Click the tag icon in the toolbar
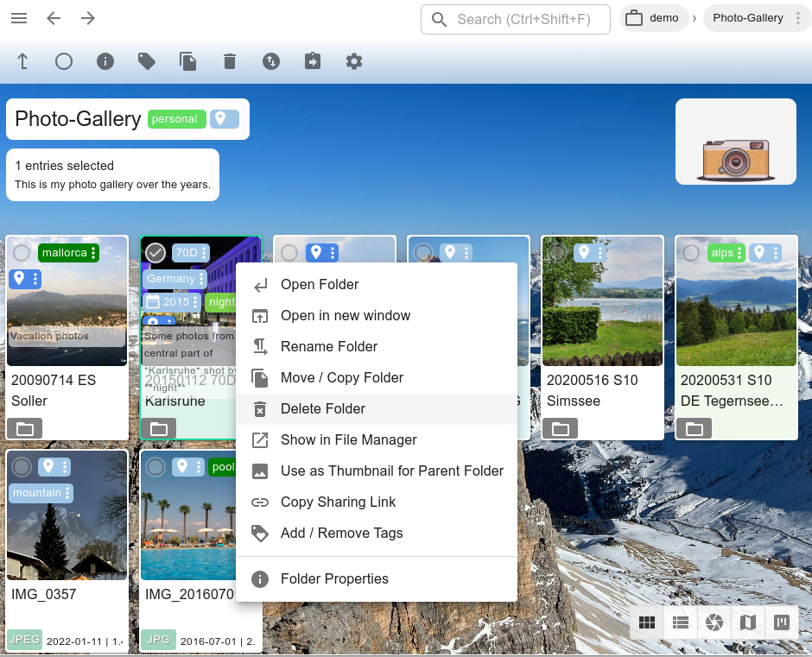 (x=147, y=61)
